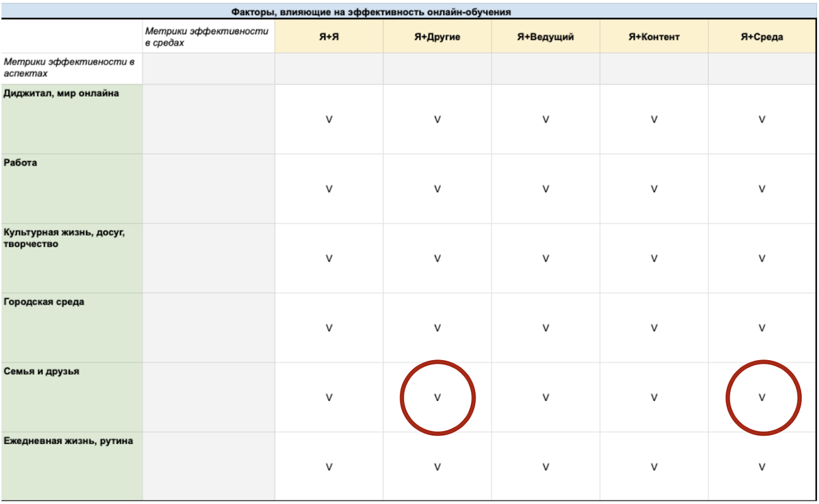
Task: Select the 'Я+Среда' column header
Action: pos(762,37)
